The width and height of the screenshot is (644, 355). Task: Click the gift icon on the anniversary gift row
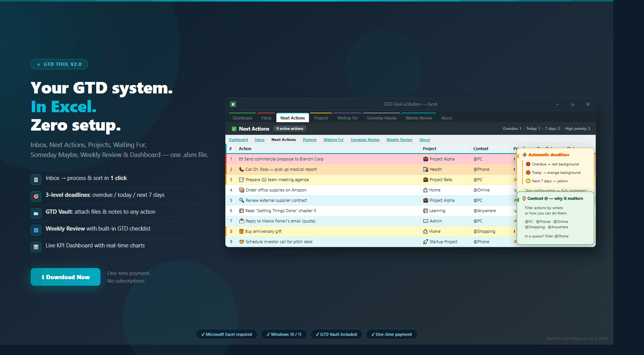[241, 231]
